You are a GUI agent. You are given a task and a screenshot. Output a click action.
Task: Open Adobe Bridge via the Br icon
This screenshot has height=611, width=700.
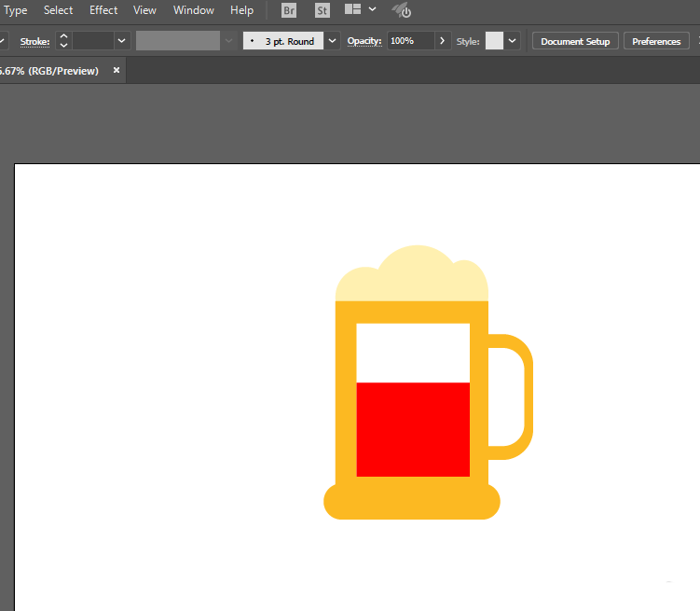289,11
